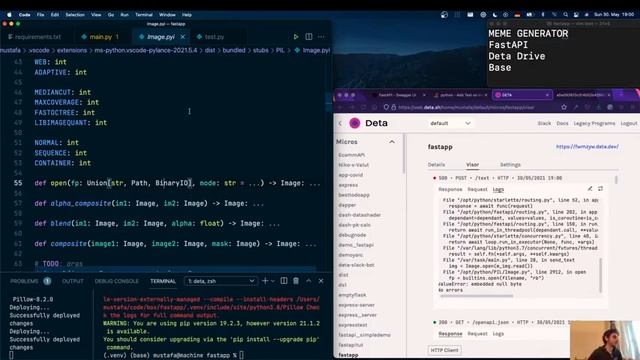Select the emptyflask micro in sidebar
The height and width of the screenshot is (360, 640).
point(352,295)
